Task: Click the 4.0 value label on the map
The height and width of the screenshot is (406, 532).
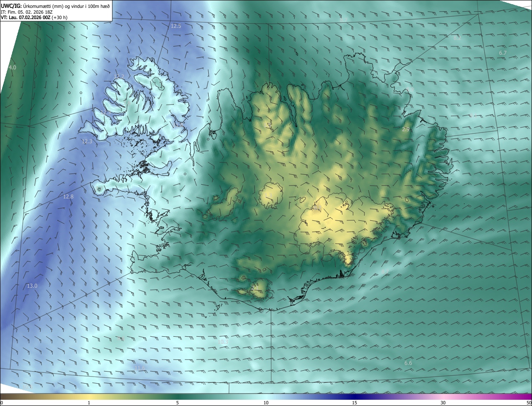Action: coord(12,67)
